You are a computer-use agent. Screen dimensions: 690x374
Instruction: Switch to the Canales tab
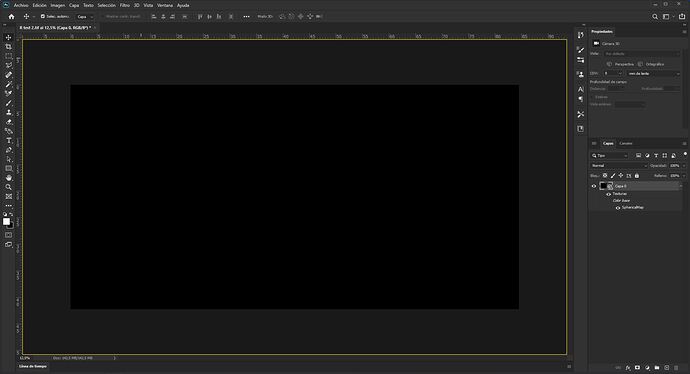point(625,143)
